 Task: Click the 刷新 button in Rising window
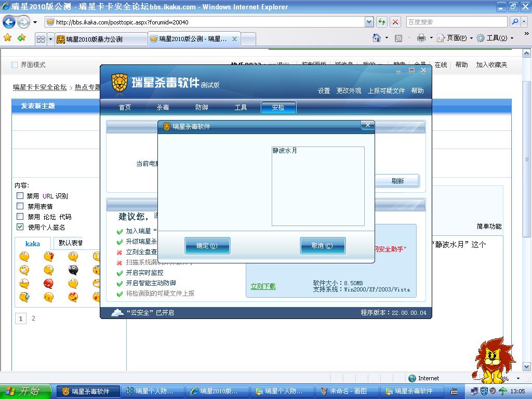397,181
